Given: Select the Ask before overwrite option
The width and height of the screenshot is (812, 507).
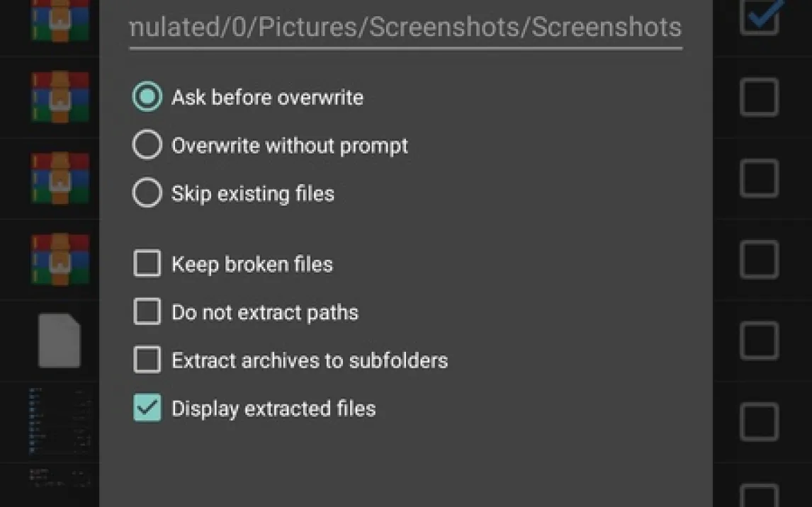Looking at the screenshot, I should coord(147,97).
